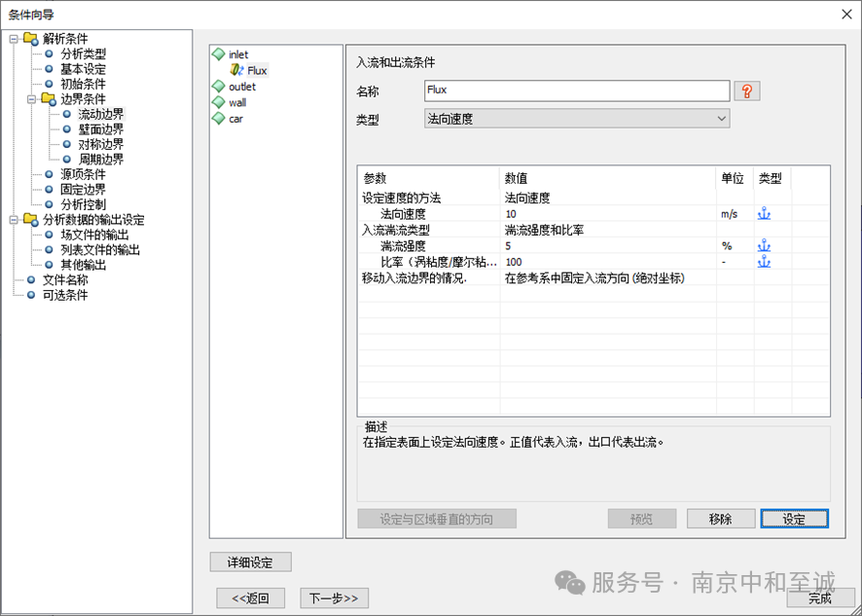Select 列表文件的输出 in the tree
The width and height of the screenshot is (862, 616).
pyautogui.click(x=100, y=250)
